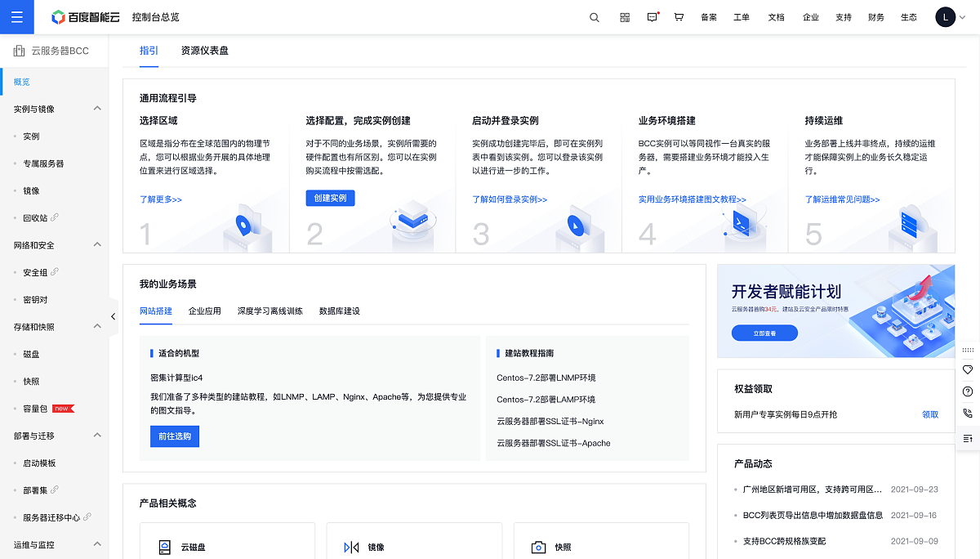Screen dimensions: 980x559
Task: Click the 了解更多>> link
Action: (161, 199)
